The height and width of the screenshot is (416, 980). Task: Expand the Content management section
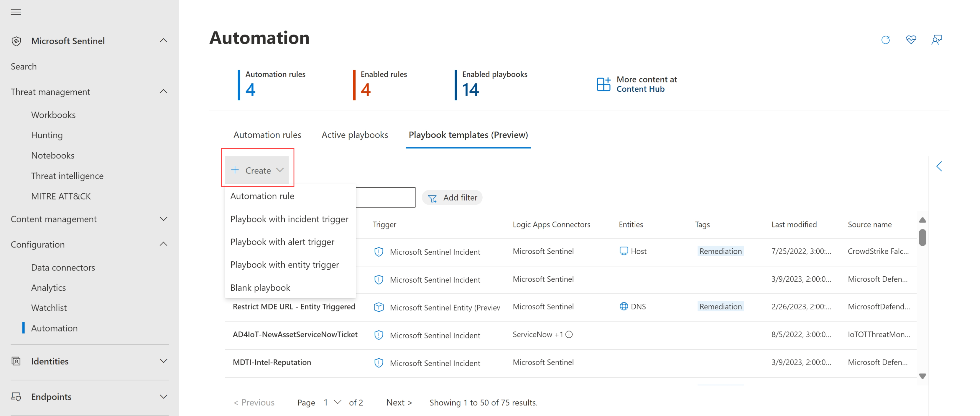[x=164, y=219]
